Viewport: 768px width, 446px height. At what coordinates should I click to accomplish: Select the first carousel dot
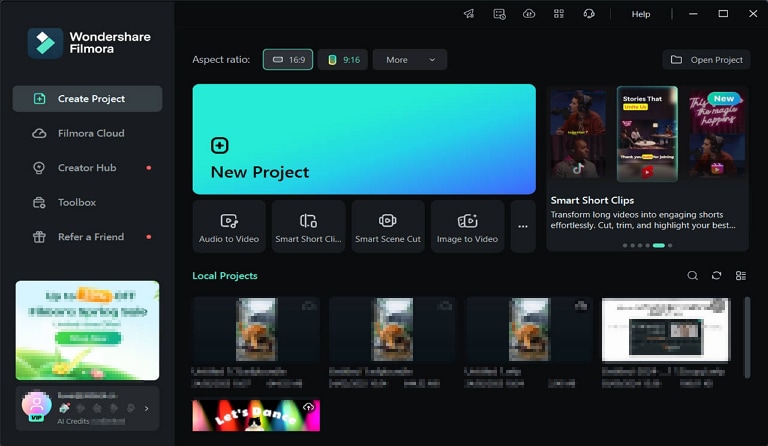click(x=625, y=245)
